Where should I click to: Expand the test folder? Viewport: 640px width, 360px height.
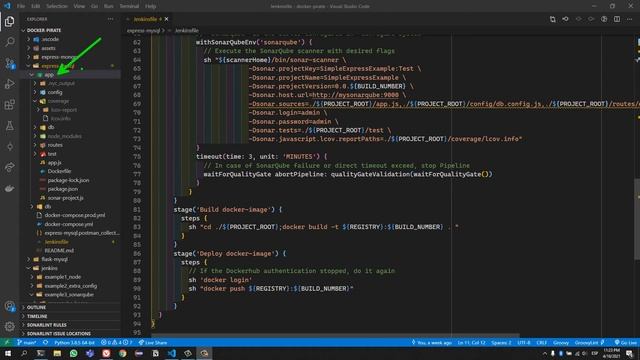52,154
